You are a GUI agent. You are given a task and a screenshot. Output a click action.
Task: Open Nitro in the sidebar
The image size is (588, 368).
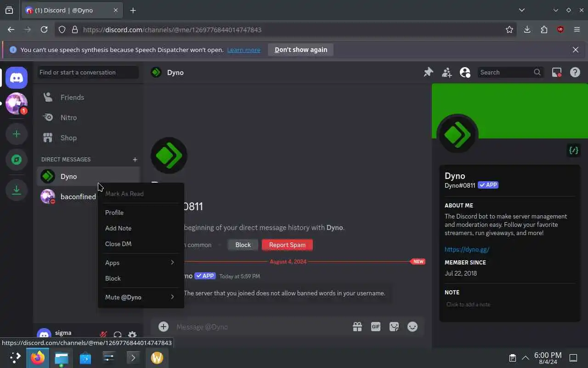click(88, 117)
